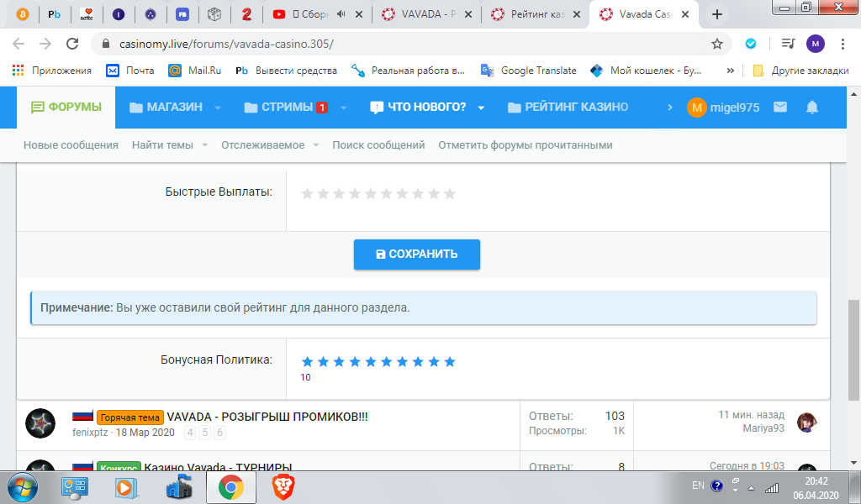
Task: Open Chrome from the taskbar
Action: point(230,487)
